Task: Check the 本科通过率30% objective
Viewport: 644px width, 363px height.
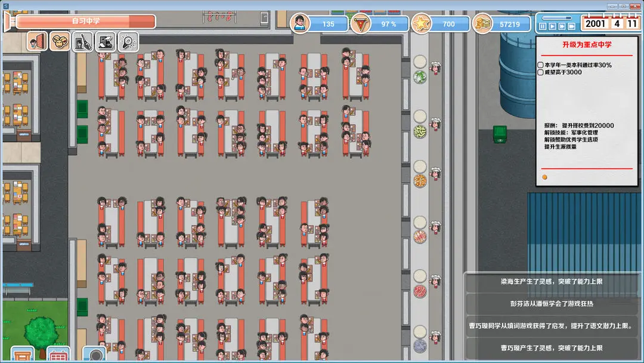Action: 540,66
